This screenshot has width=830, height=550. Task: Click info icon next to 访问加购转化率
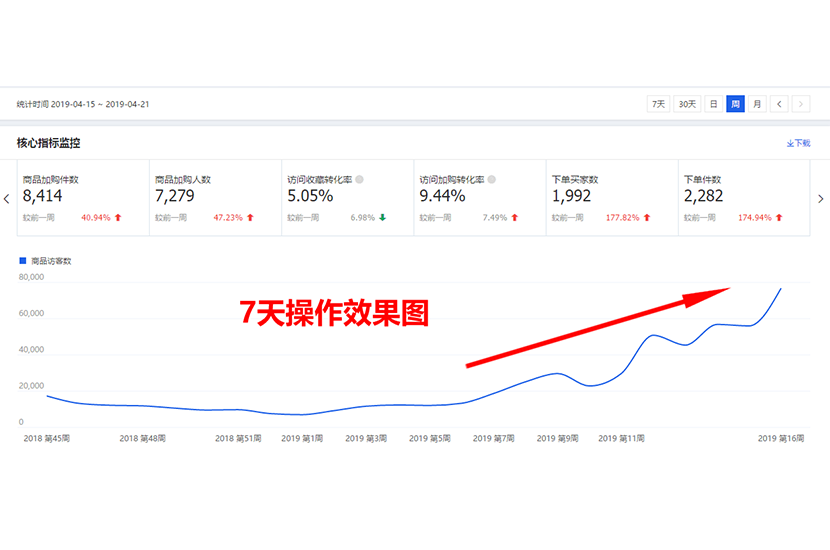(491, 180)
